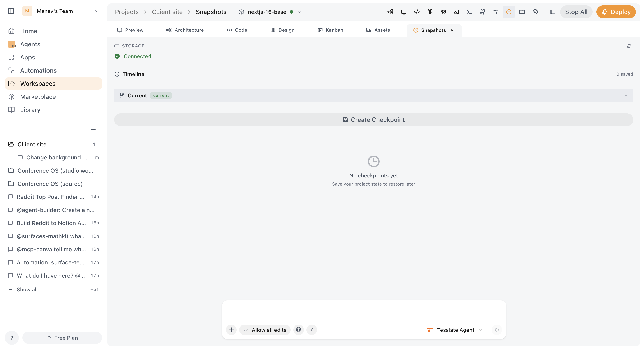Open Marketplace in the sidebar

point(53,97)
